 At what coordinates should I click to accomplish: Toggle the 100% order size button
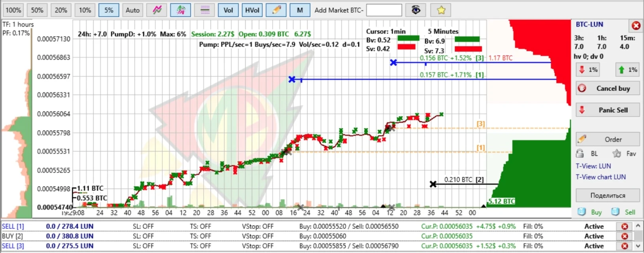[x=13, y=10]
